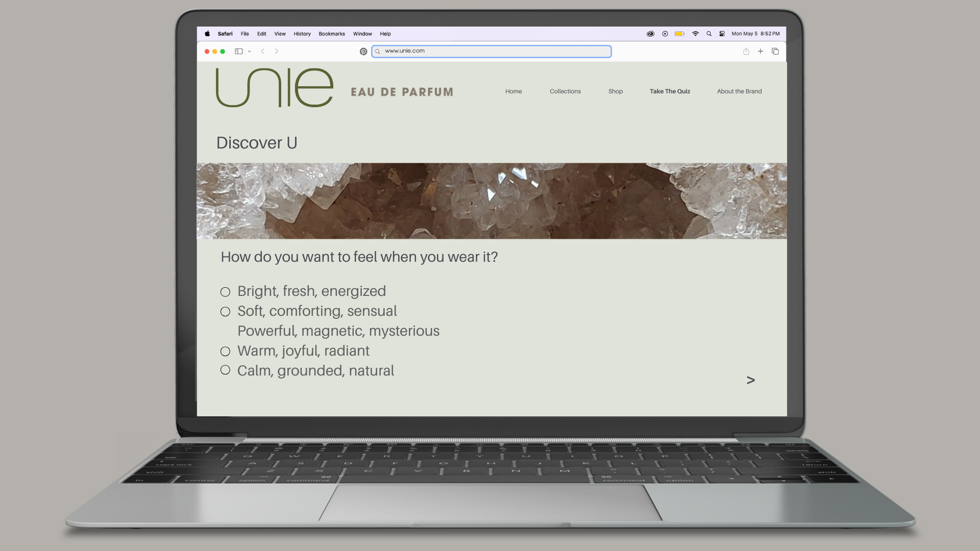This screenshot has height=551, width=980.
Task: Open the Wi-Fi menu
Action: tap(695, 34)
